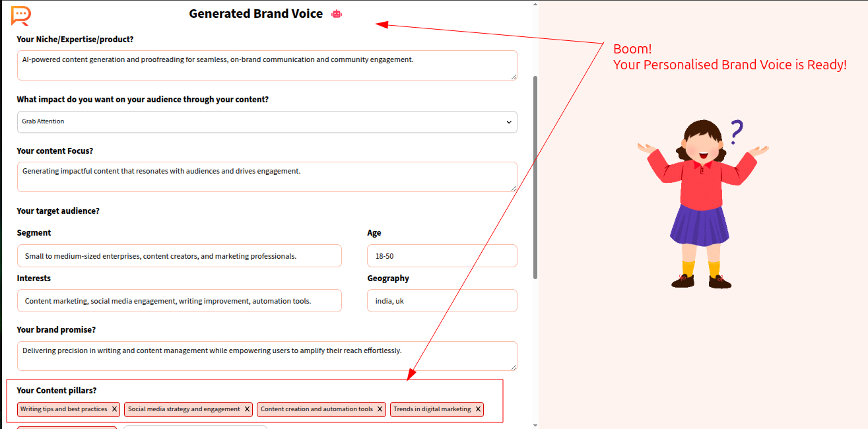This screenshot has width=868, height=429.
Task: Click the Niche/Expertise/product text area
Action: (267, 65)
